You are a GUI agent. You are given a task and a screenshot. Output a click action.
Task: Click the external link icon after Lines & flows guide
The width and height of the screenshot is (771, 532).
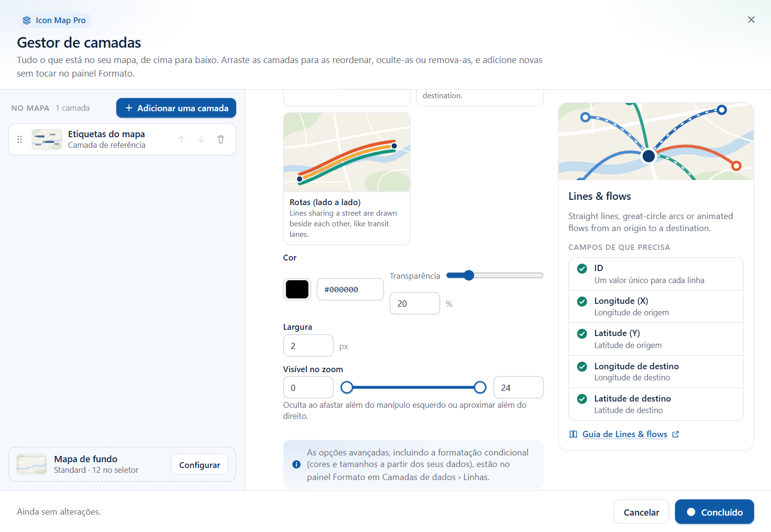[x=676, y=434]
